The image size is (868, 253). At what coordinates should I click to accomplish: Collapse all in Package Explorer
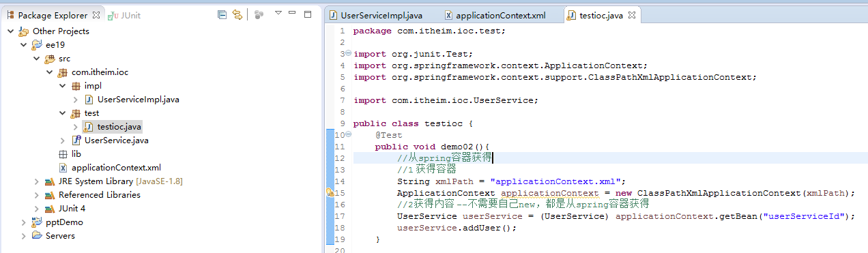tap(222, 14)
